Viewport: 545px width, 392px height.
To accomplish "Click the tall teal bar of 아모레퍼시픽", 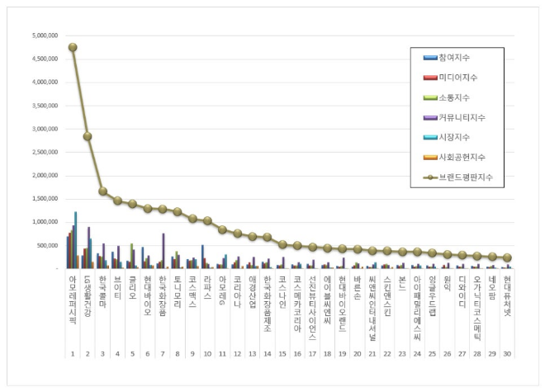I will pyautogui.click(x=76, y=239).
